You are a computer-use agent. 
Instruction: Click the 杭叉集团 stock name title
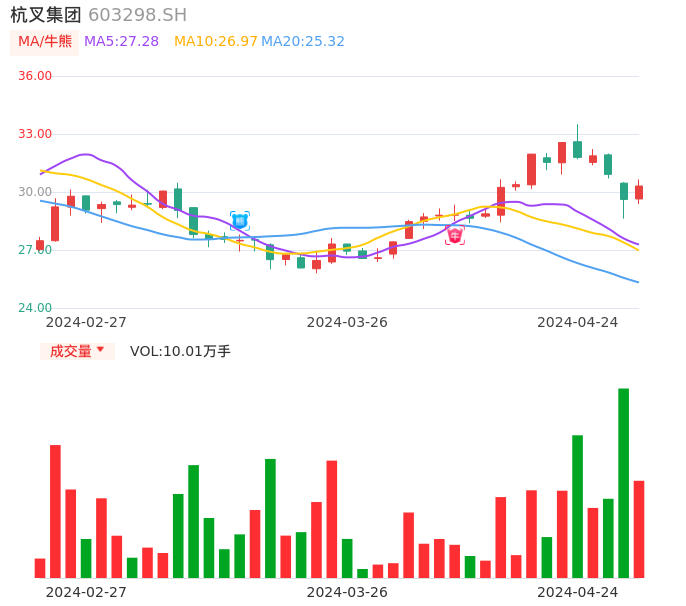(x=46, y=15)
